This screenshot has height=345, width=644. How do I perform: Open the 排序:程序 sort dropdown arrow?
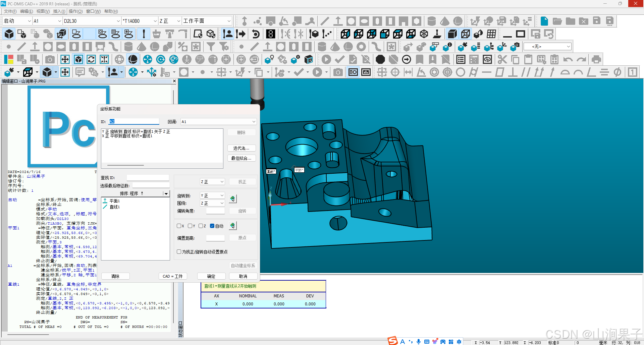[166, 193]
